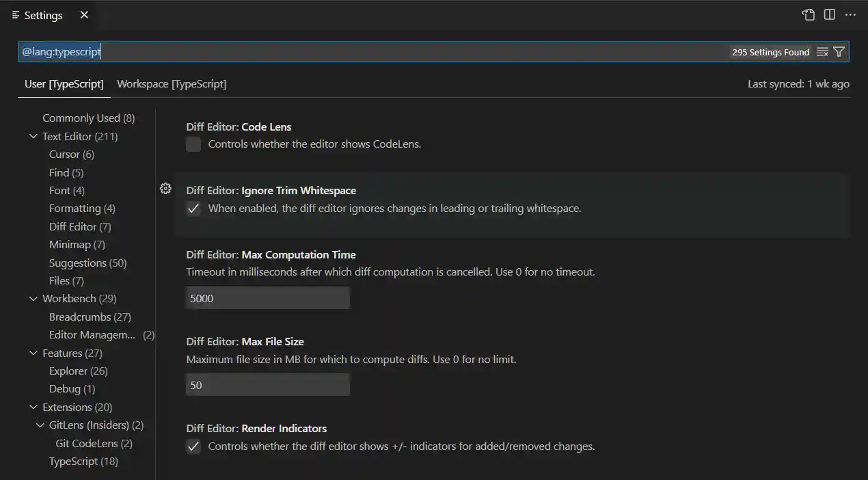Disable Ignore Trim Whitespace checkbox

pos(193,209)
